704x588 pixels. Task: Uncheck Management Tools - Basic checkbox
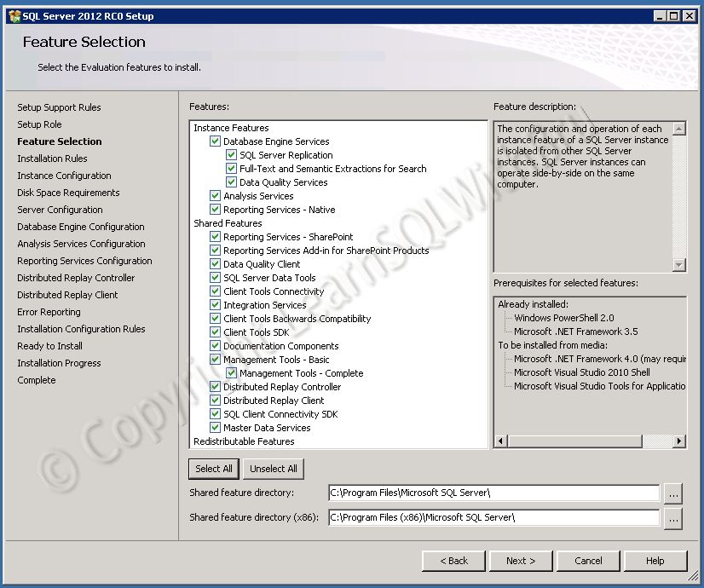click(x=215, y=359)
